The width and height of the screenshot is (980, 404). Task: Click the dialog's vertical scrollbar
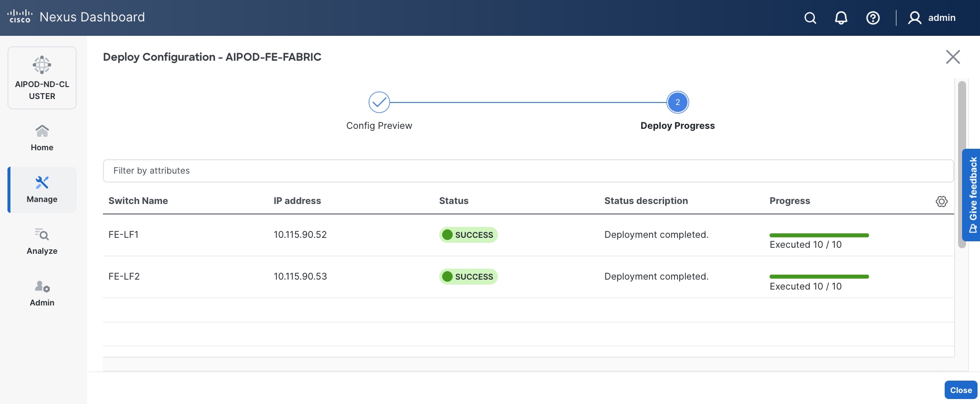(962, 164)
